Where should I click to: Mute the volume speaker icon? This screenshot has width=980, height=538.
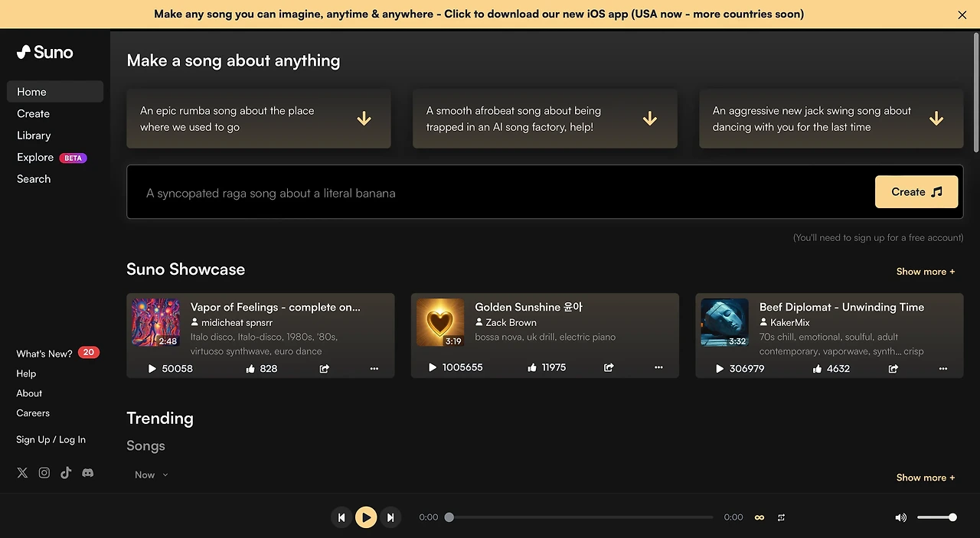point(900,517)
